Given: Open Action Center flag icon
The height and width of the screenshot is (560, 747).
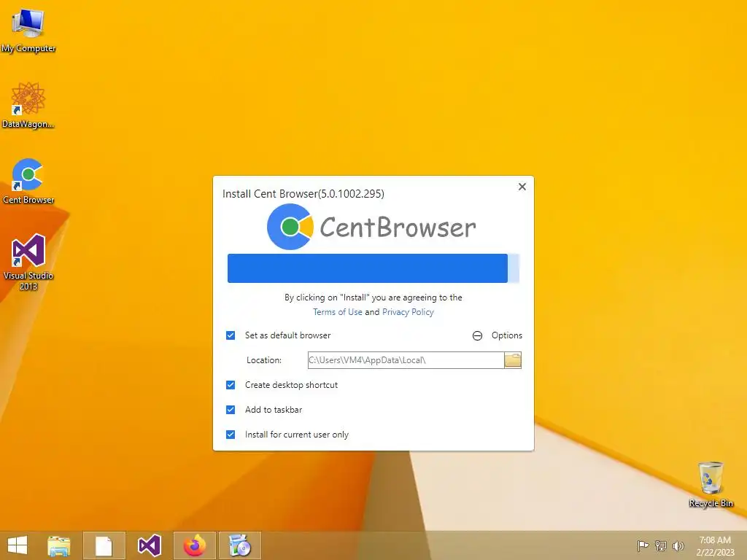Looking at the screenshot, I should pos(643,545).
